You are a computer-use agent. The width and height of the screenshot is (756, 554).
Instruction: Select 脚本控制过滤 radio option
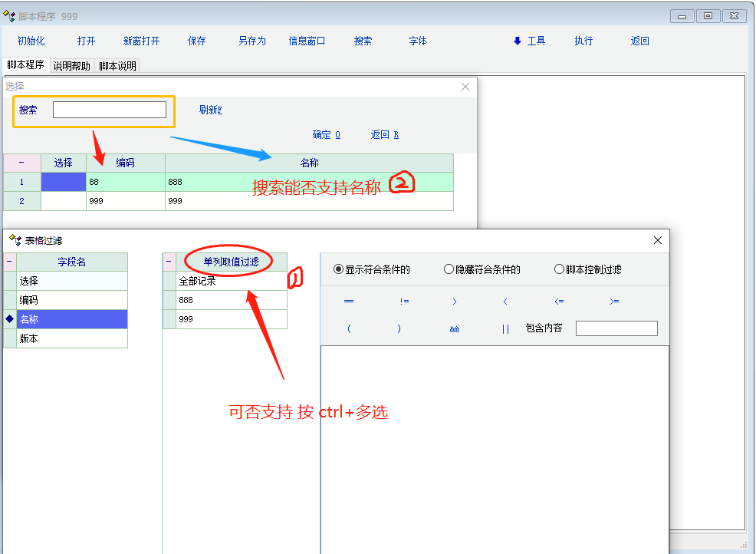559,269
